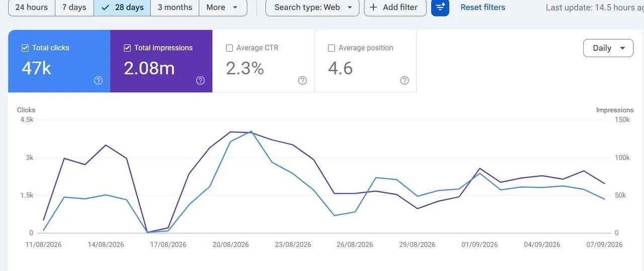This screenshot has width=644, height=271.
Task: Open help icon on Average position card
Action: pos(405,80)
